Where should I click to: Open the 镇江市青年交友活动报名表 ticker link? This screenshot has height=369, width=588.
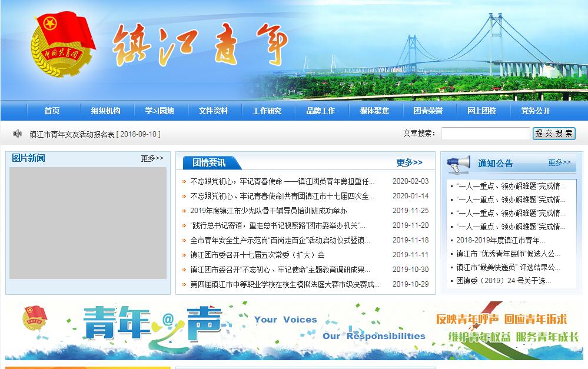[x=95, y=134]
